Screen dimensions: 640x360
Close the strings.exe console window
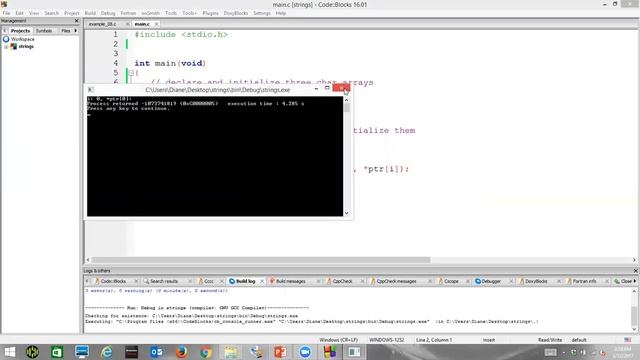pyautogui.click(x=341, y=88)
